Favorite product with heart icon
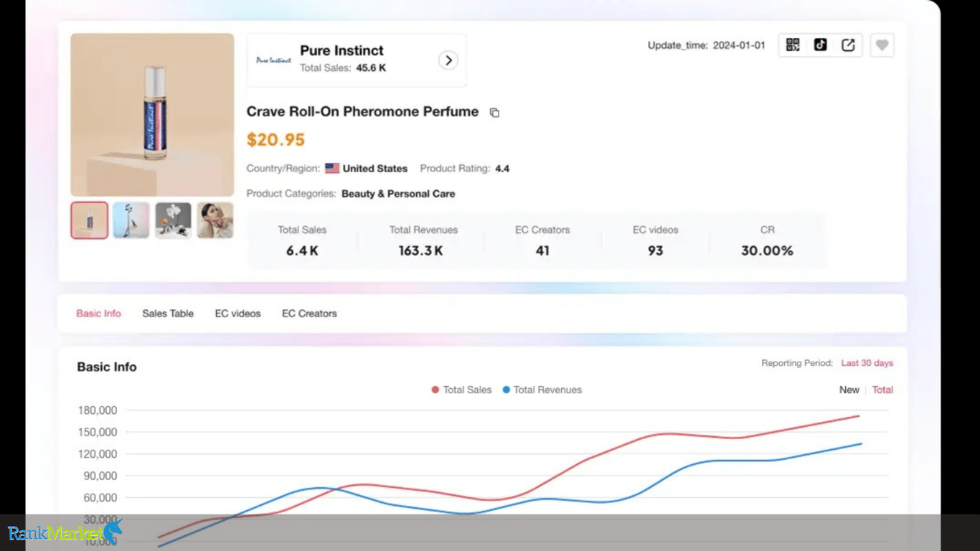Viewport: 980px width, 551px height. [882, 45]
